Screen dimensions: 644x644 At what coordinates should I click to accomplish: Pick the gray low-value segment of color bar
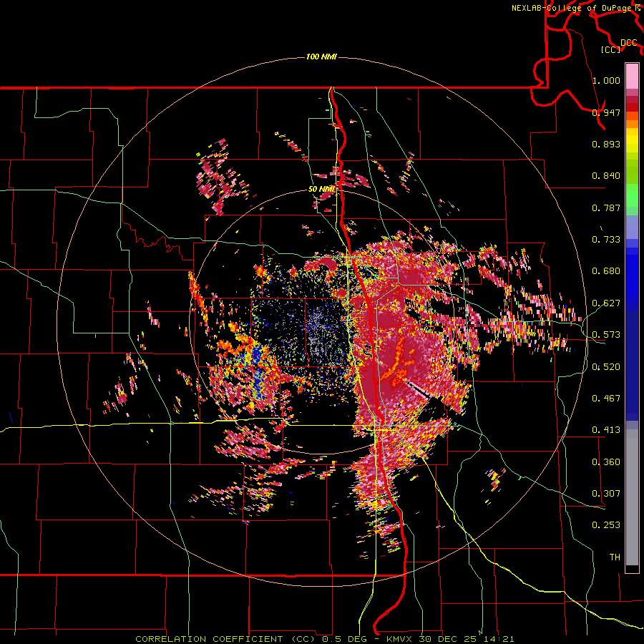[x=632, y=497]
